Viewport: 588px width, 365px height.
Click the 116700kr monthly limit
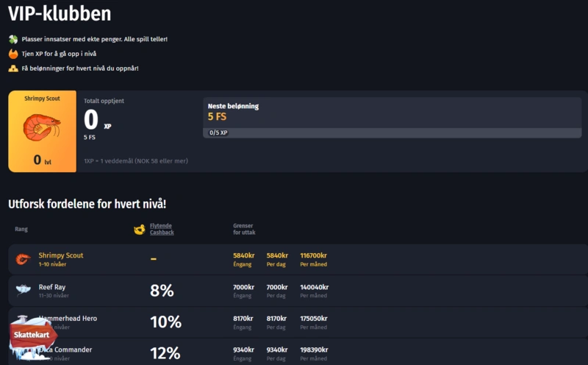point(315,255)
